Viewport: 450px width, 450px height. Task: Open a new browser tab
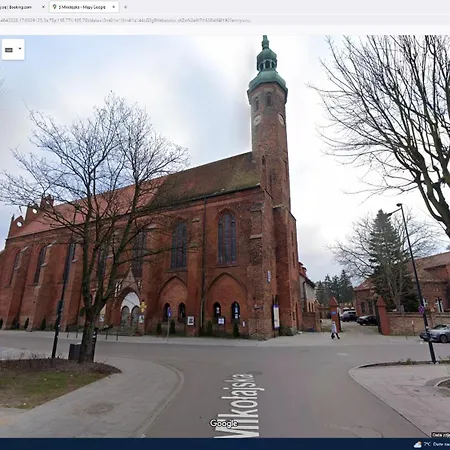click(125, 7)
